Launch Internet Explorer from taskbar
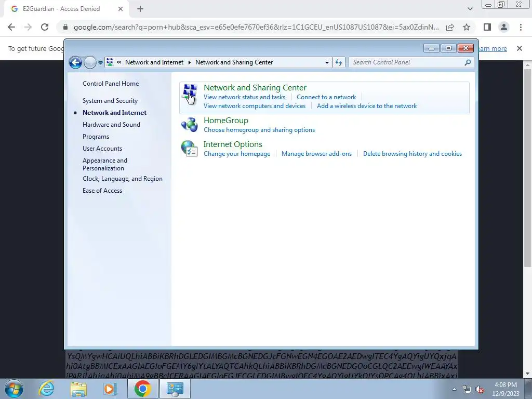The height and width of the screenshot is (399, 532). tap(46, 389)
